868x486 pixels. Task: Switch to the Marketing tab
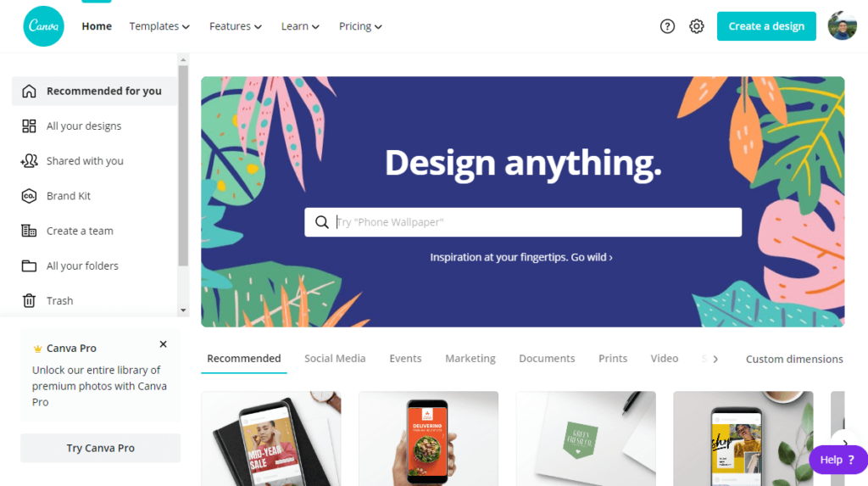coord(470,359)
